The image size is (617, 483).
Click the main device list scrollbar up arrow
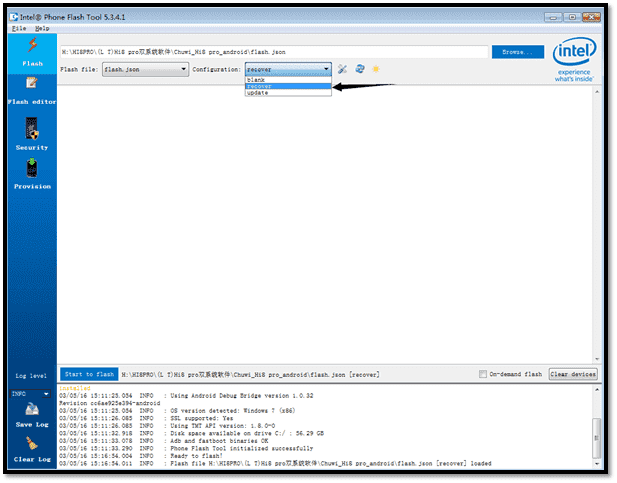click(x=597, y=92)
